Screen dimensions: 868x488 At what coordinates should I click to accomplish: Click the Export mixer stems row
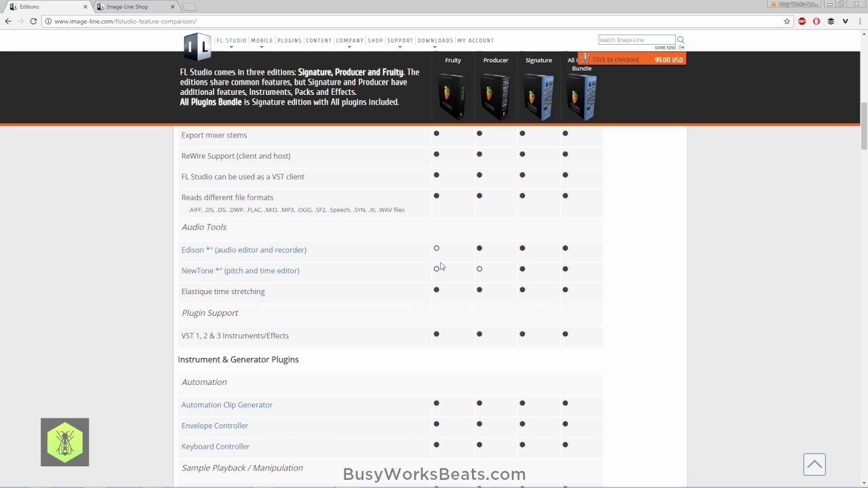click(x=390, y=135)
